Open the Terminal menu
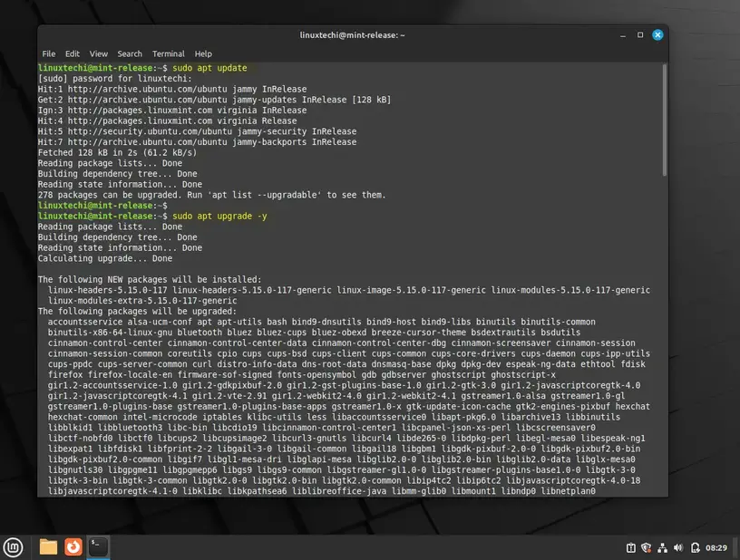Viewport: 740px width, 560px height. click(168, 53)
